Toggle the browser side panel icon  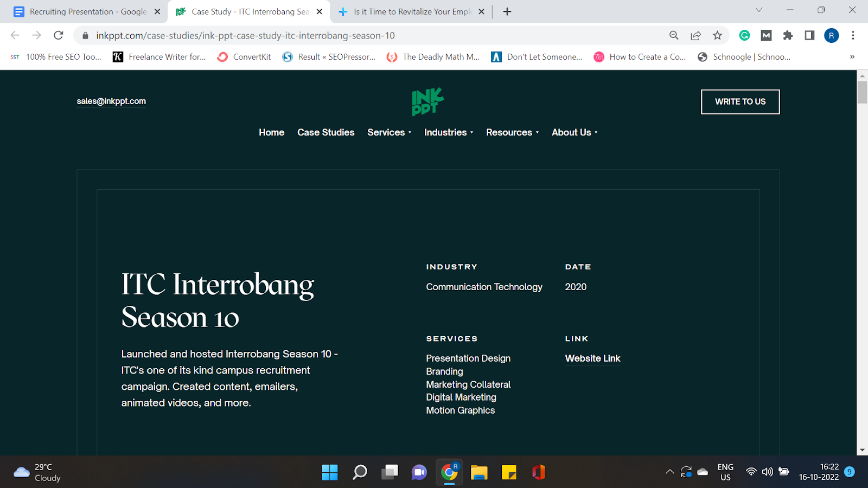(809, 35)
